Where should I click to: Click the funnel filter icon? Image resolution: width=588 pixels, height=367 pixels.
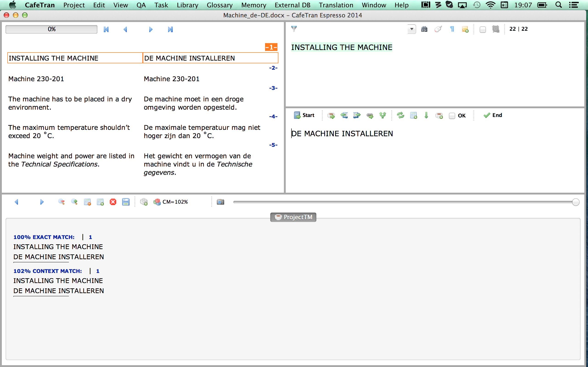click(294, 29)
